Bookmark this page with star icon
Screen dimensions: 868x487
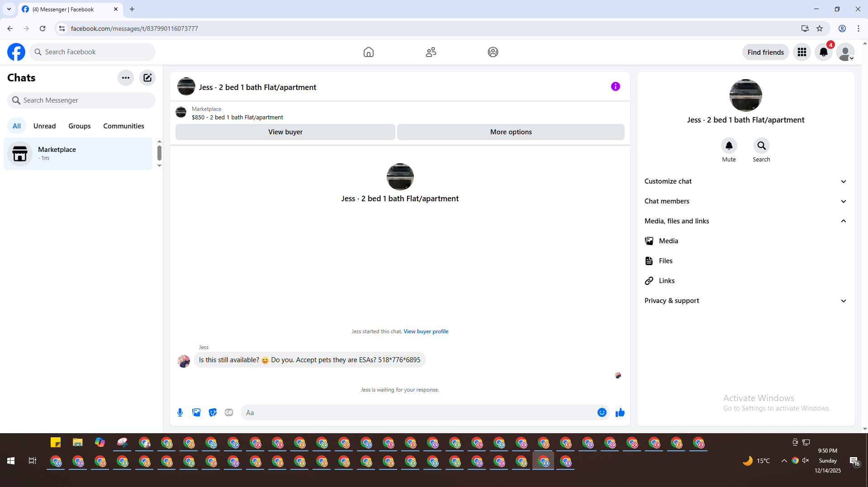tap(820, 28)
